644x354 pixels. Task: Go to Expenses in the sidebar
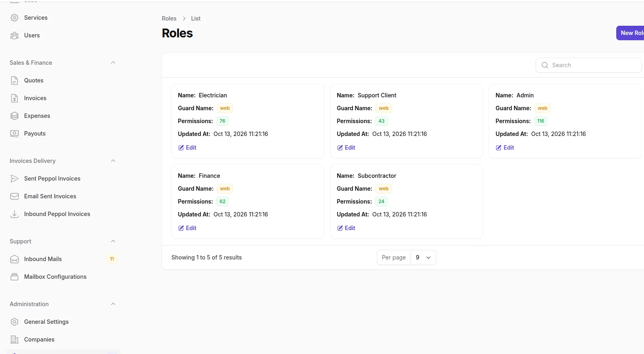coord(63,116)
